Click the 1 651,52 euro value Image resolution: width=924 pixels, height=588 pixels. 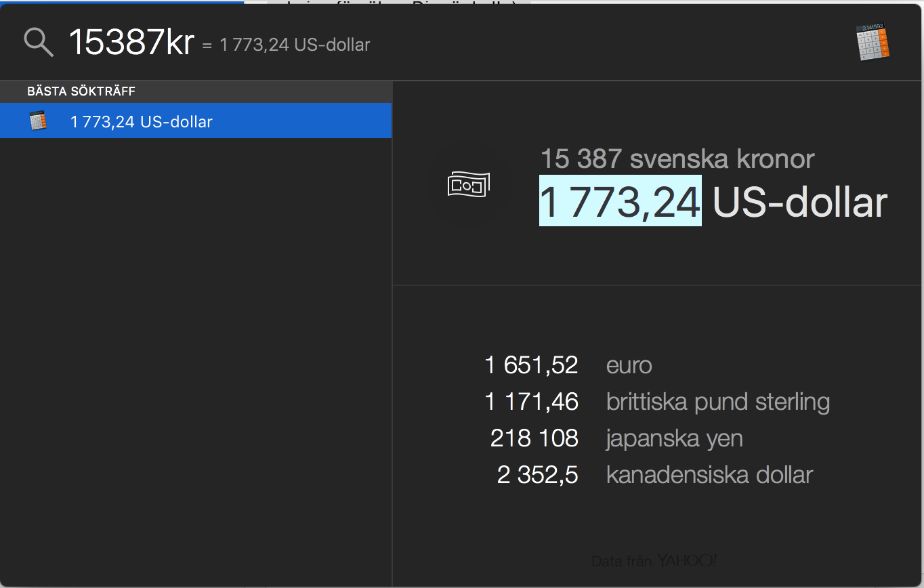point(532,365)
